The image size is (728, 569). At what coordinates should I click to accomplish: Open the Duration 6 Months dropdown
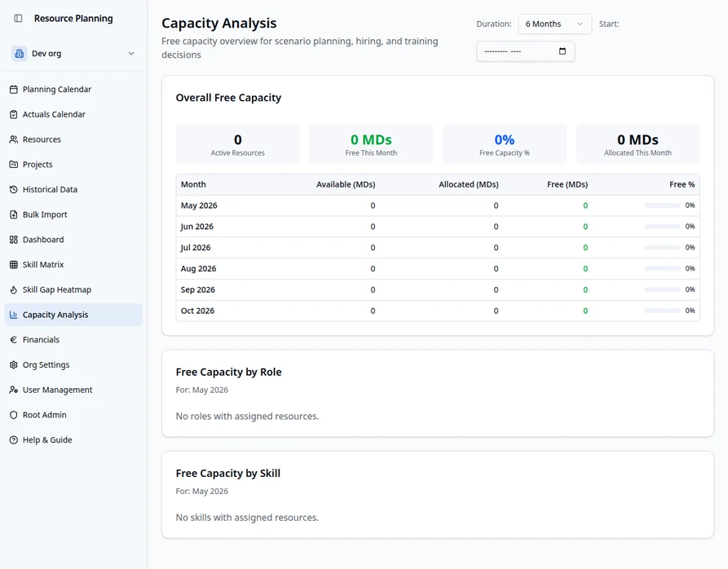tap(555, 24)
